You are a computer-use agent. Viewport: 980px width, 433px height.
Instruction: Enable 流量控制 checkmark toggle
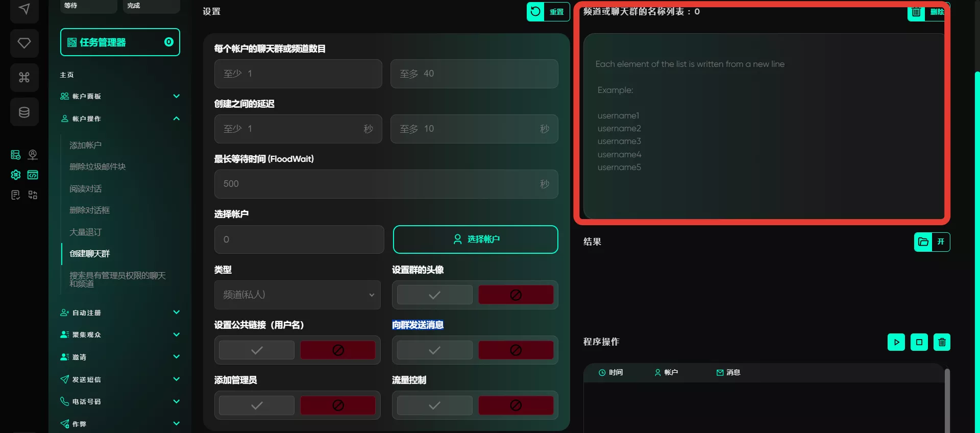(434, 405)
